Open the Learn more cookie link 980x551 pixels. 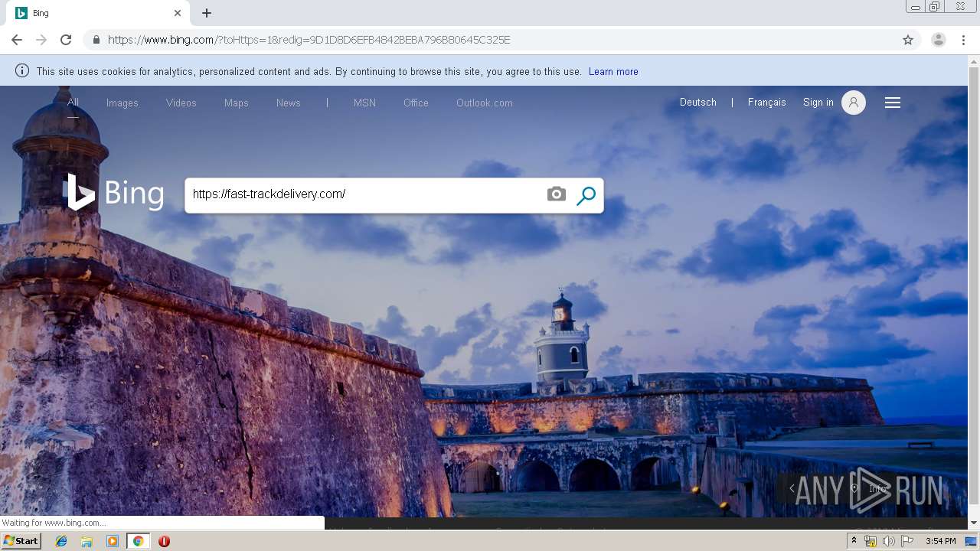pyautogui.click(x=613, y=71)
